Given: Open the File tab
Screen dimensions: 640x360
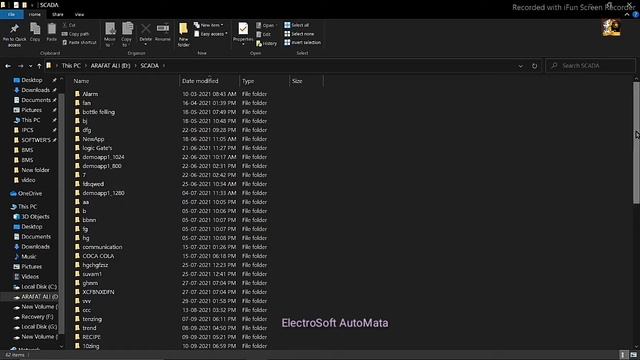Looking at the screenshot, I should coord(12,14).
